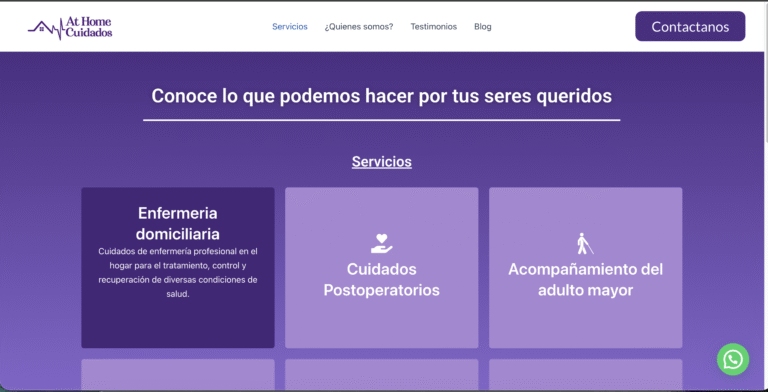Click the partial card below Enfermeria domiciliaria

pos(178,374)
